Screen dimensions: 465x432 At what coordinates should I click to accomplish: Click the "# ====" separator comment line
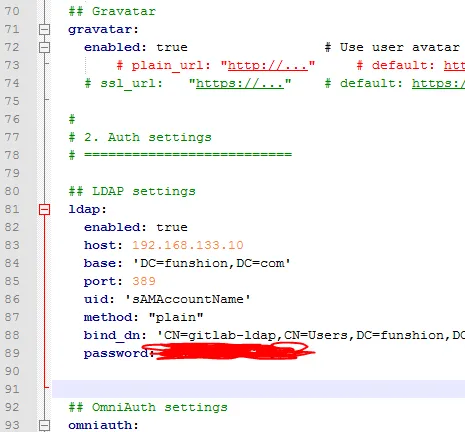180,155
